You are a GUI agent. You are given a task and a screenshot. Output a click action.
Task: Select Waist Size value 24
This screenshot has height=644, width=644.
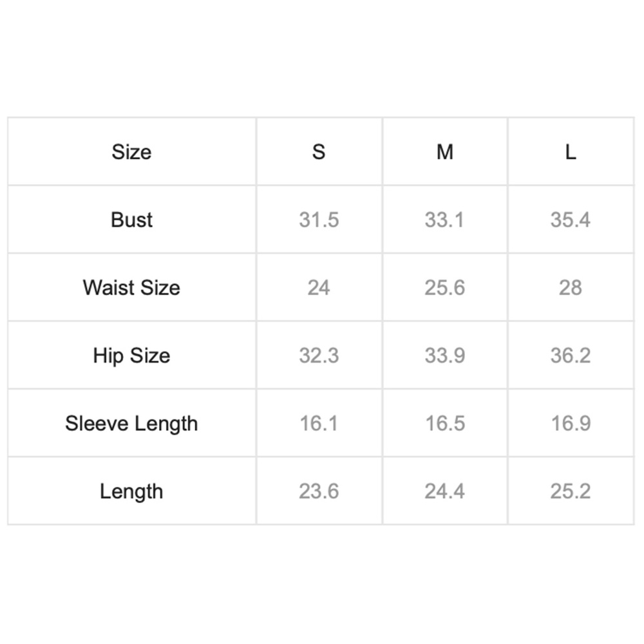(x=319, y=287)
